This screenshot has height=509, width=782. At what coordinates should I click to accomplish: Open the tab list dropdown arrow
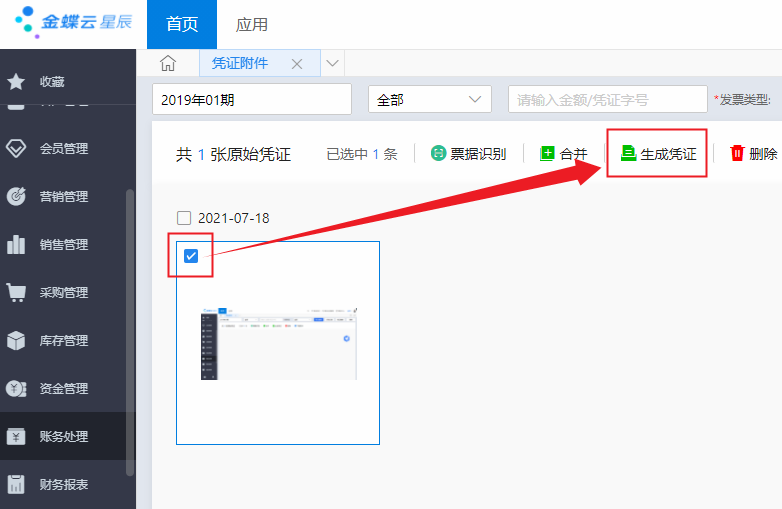[x=333, y=63]
